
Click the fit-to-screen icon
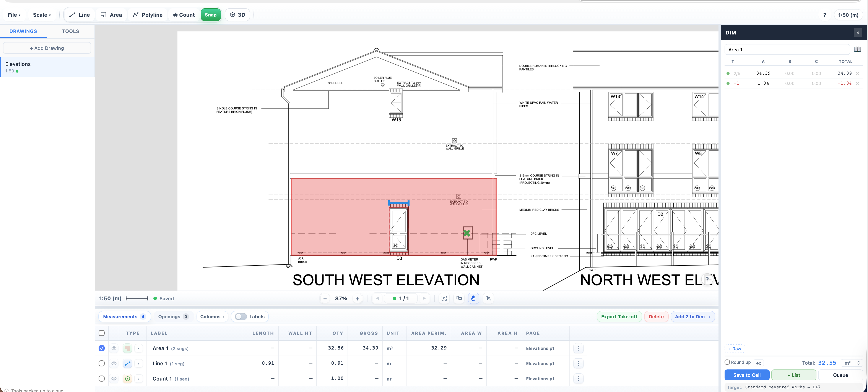(444, 298)
